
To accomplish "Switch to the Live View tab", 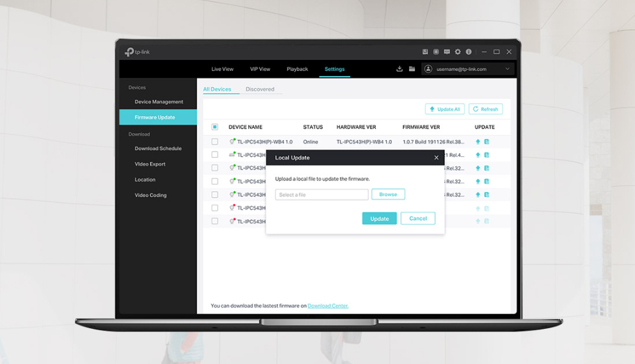I will tap(222, 69).
